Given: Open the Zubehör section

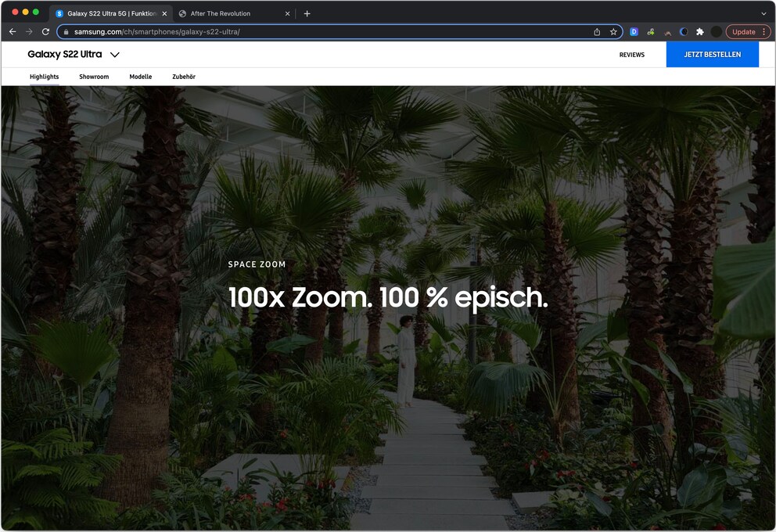Looking at the screenshot, I should coord(184,77).
